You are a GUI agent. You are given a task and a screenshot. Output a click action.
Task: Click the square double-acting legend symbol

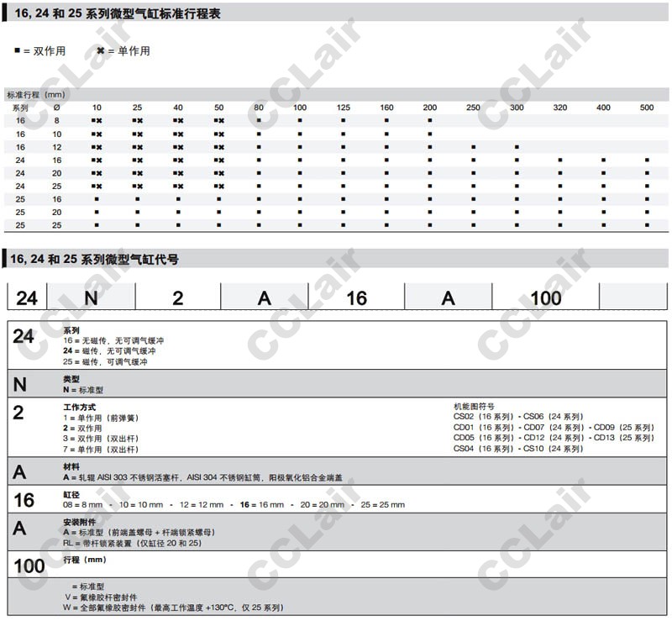pyautogui.click(x=17, y=51)
